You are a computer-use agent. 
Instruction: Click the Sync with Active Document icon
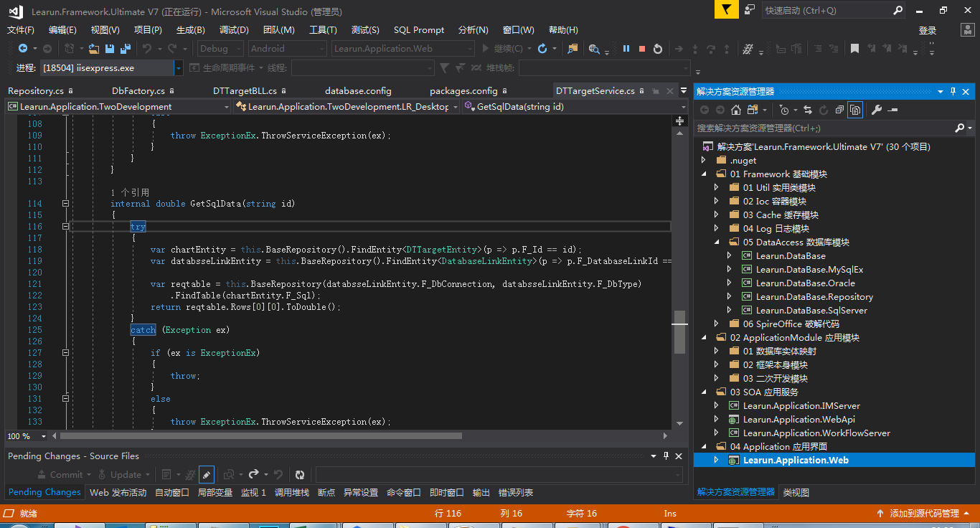808,110
